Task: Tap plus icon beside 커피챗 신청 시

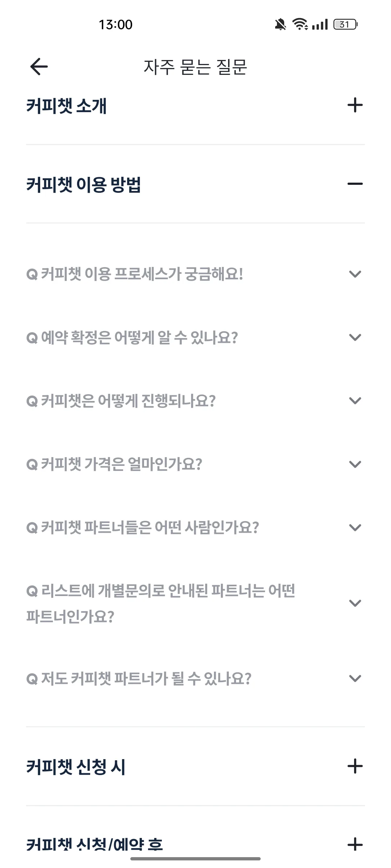Action: coord(355,766)
